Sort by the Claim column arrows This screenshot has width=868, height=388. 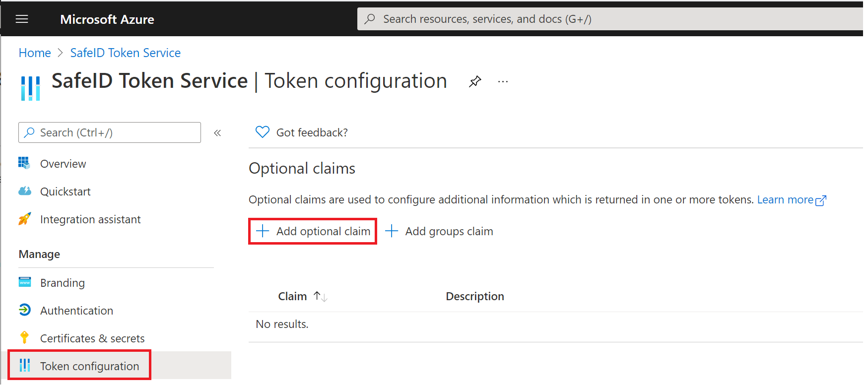tap(320, 297)
